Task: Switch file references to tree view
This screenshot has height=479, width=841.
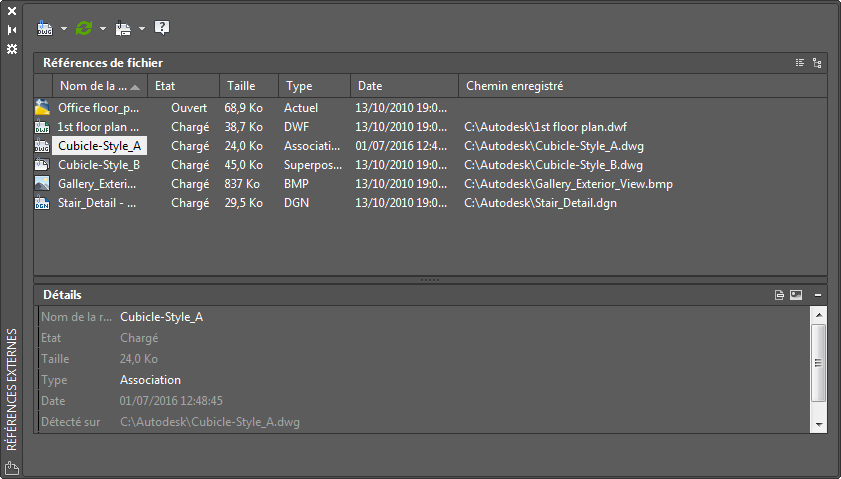Action: (817, 63)
